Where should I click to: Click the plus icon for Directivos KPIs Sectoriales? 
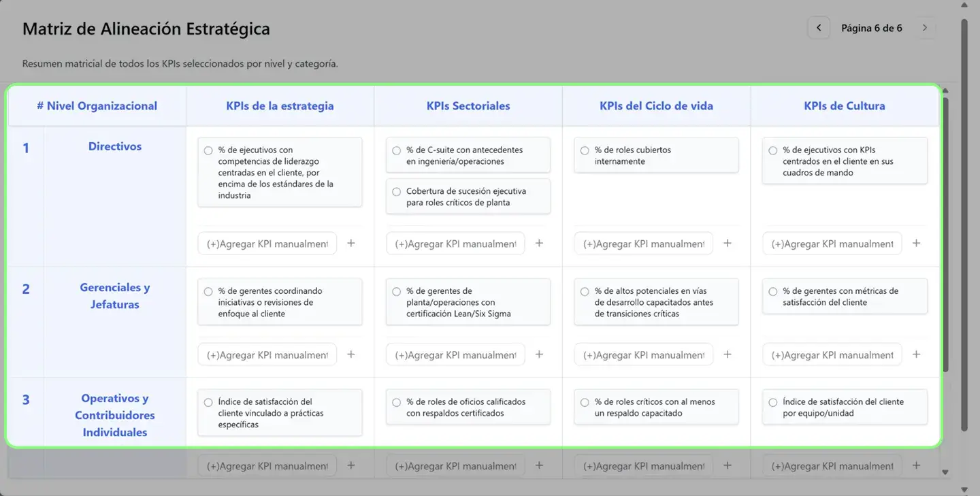[x=539, y=243]
